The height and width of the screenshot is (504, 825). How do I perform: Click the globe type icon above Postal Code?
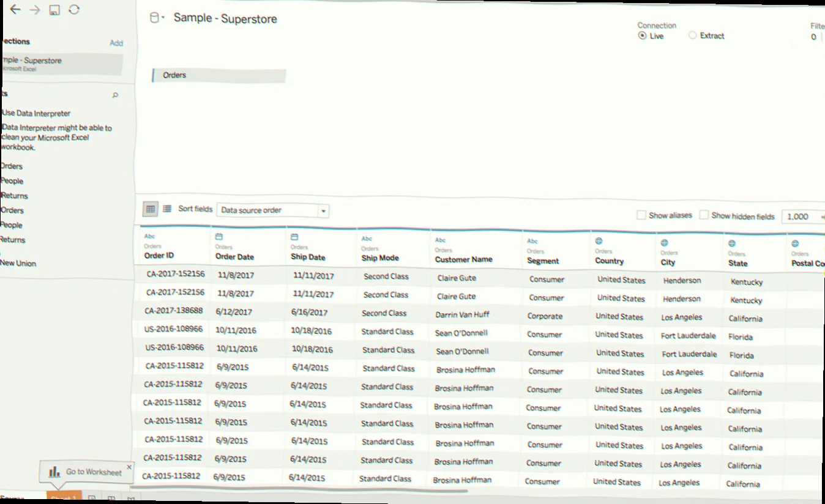pos(794,243)
